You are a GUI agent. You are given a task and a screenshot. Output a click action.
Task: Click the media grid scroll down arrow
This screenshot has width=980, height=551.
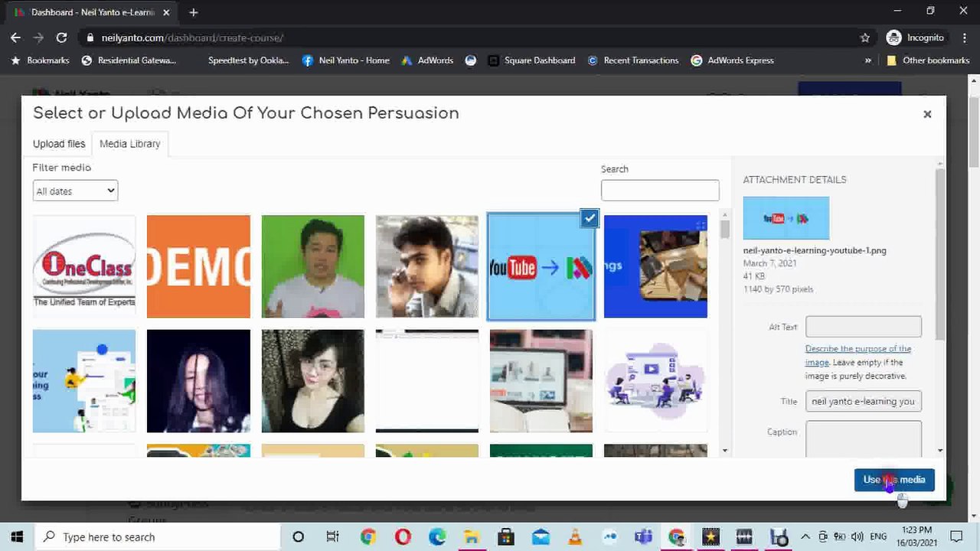[725, 451]
